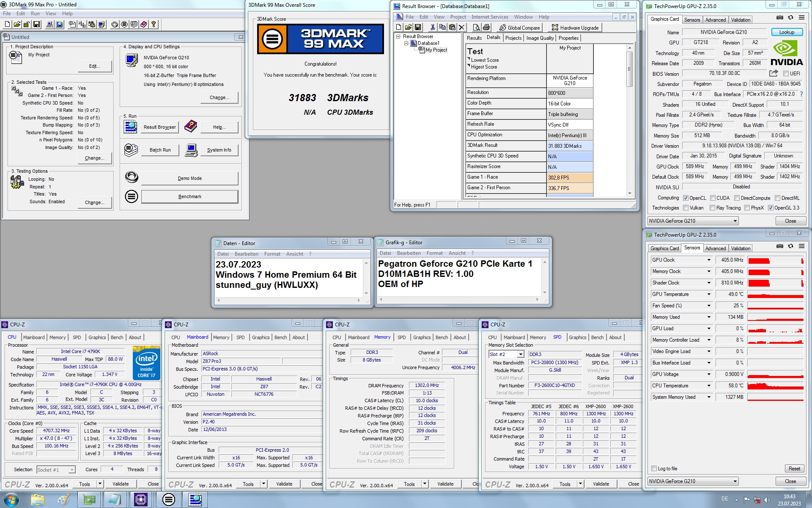Click yellow question mark icon in 3DMark toolbar
Viewport: 812px width, 508px height.
(x=154, y=25)
